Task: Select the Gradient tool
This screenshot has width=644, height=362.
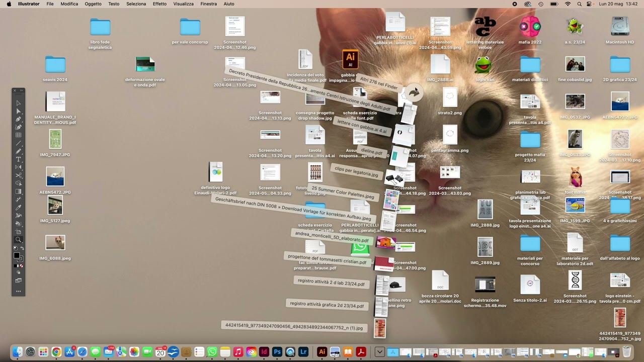Action: point(19,192)
